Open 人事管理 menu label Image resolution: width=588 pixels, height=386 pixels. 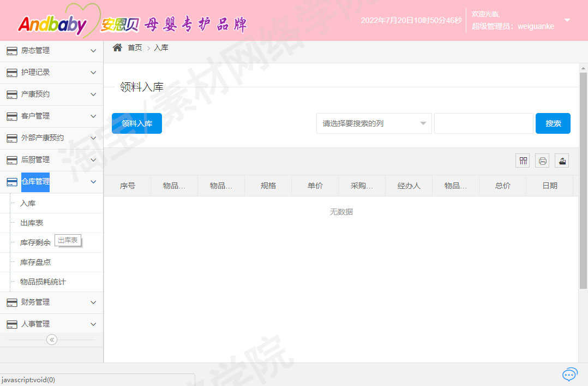pos(35,324)
